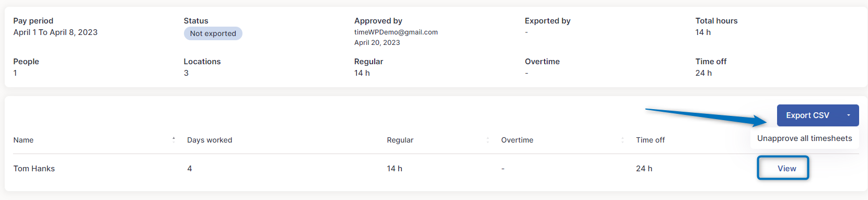Click sort arrows beside Overtime column header
868x200 pixels.
[622, 140]
